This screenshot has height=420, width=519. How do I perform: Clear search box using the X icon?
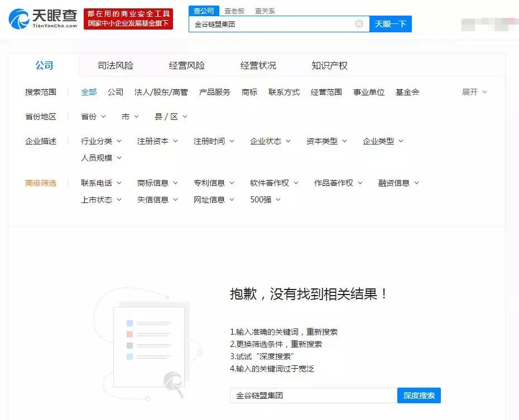359,23
